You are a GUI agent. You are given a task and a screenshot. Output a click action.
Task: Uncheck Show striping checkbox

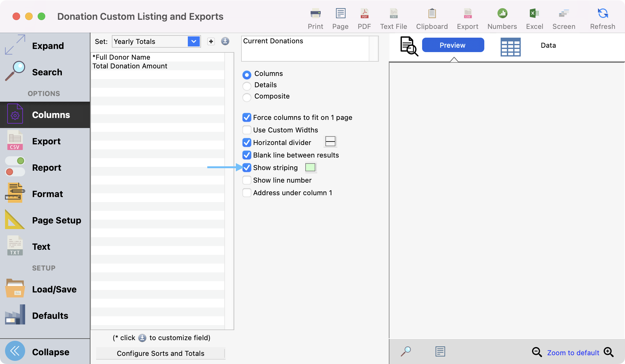(247, 168)
